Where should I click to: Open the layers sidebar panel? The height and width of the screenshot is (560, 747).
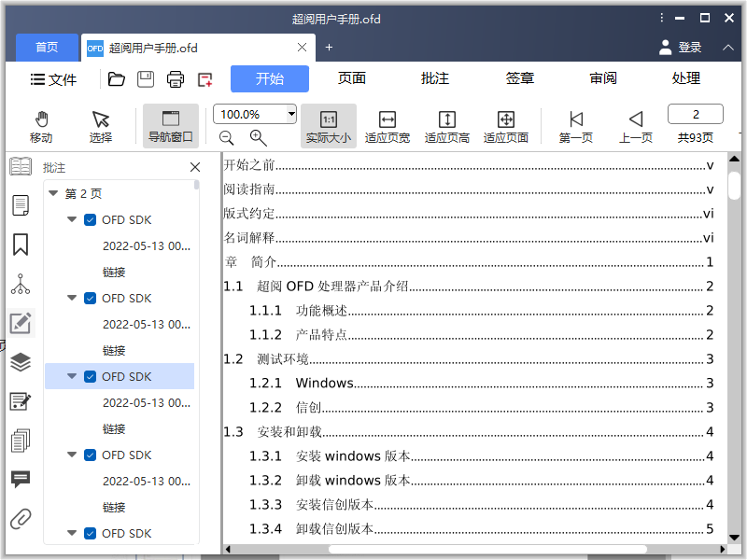tap(21, 362)
